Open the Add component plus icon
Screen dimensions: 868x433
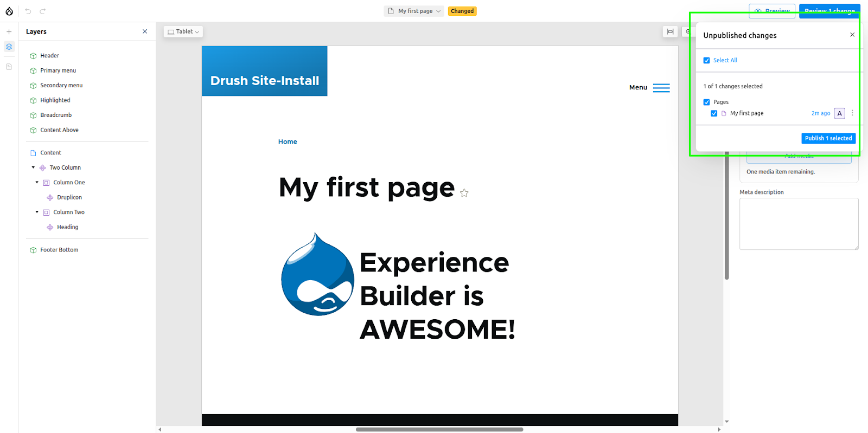(9, 32)
